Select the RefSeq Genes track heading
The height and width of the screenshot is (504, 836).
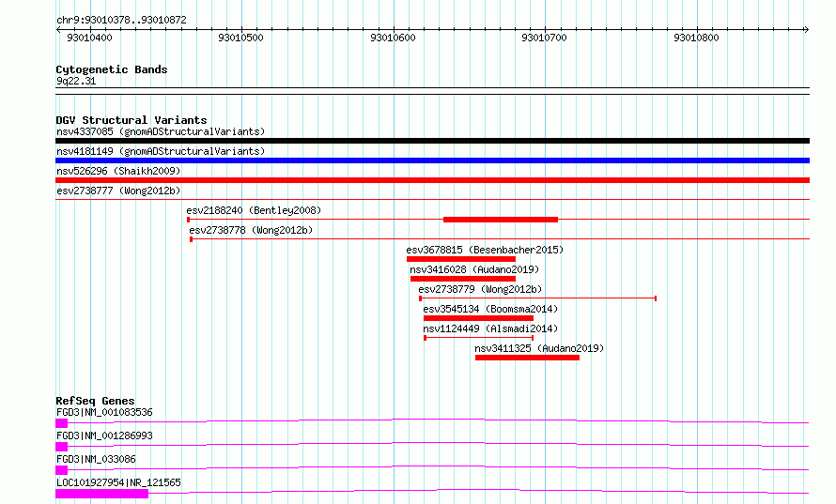coord(95,401)
